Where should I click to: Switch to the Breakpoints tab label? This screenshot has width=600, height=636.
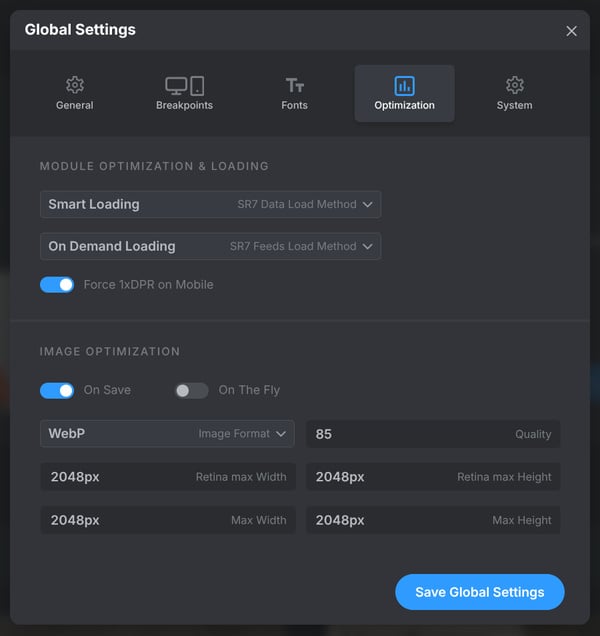point(184,105)
